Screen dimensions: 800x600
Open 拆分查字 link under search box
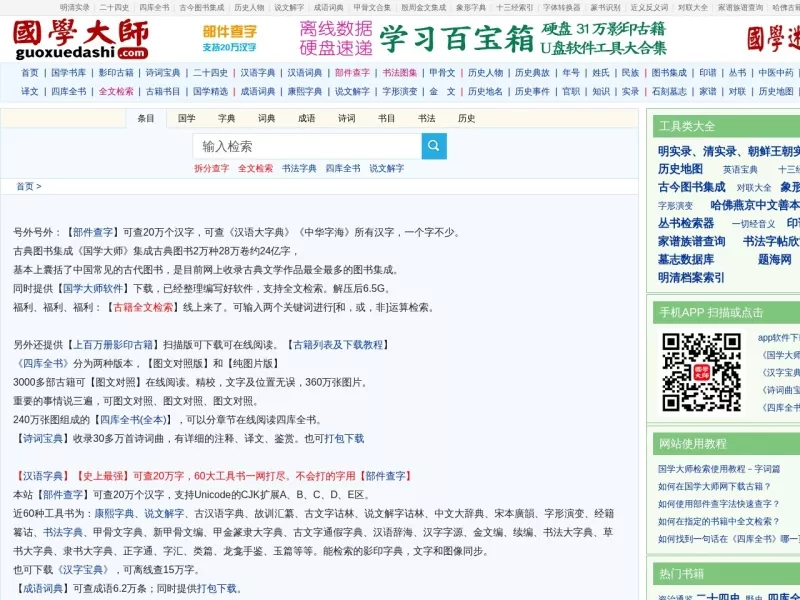pos(211,168)
